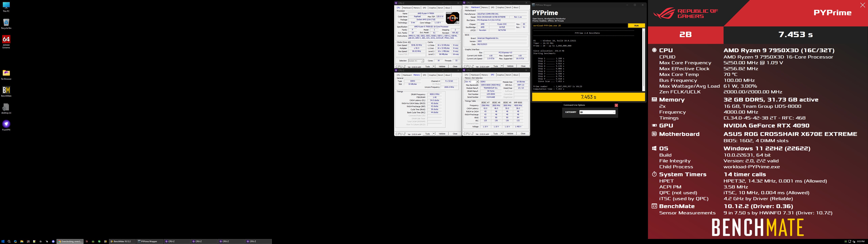Click the 8:53 PM taskbar clock
868x244 pixels.
(861, 242)
